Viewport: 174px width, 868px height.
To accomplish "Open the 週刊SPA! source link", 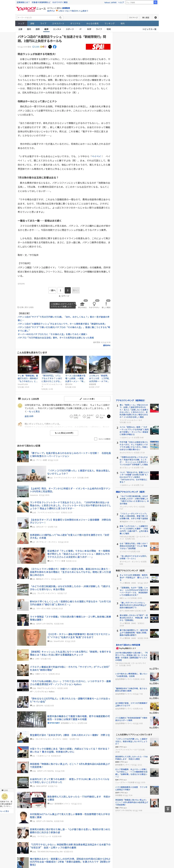I will 106,345.
